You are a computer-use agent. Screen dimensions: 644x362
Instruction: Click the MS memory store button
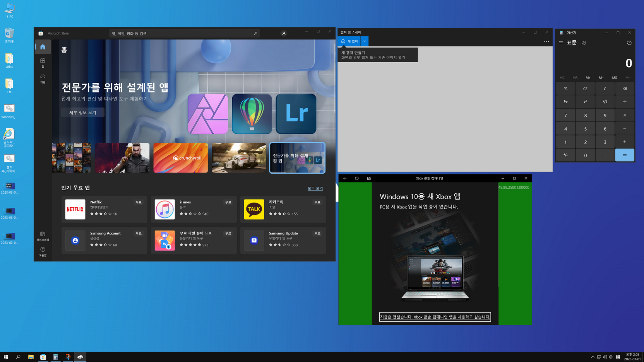pos(614,78)
